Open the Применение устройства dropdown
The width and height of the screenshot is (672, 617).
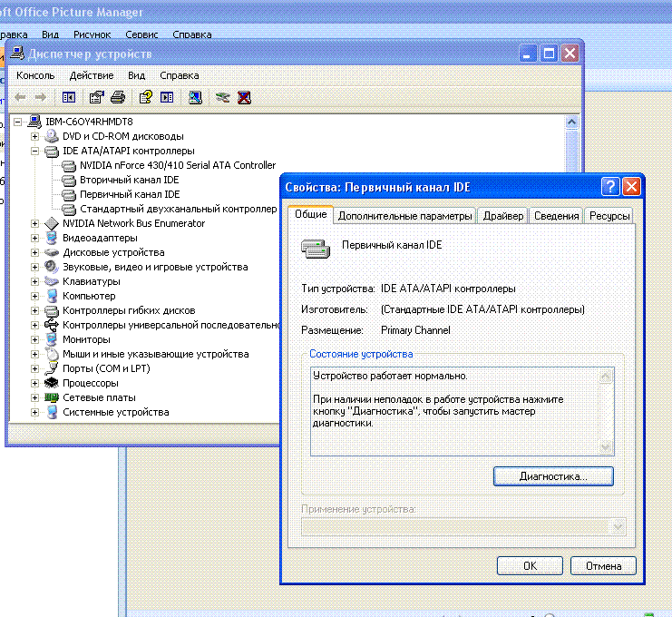618,527
